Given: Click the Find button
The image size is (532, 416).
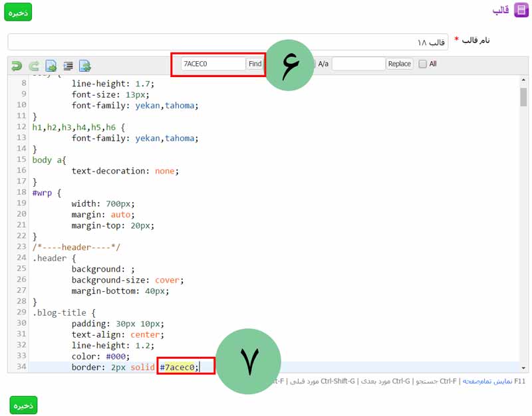Looking at the screenshot, I should (255, 64).
